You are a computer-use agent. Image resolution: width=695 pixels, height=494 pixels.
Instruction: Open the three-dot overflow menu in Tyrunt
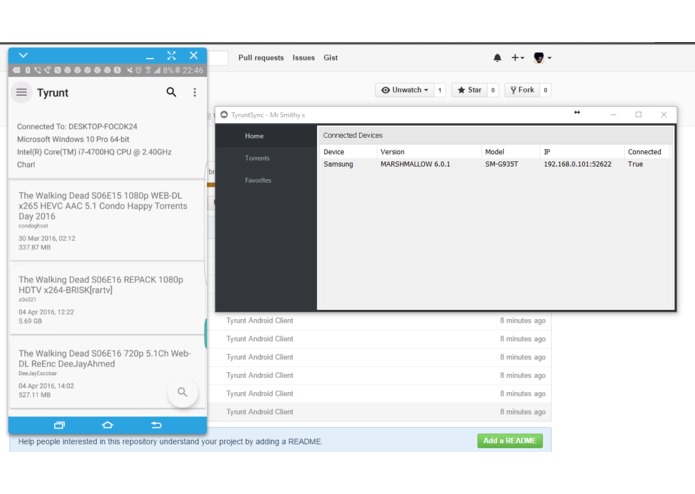[195, 92]
